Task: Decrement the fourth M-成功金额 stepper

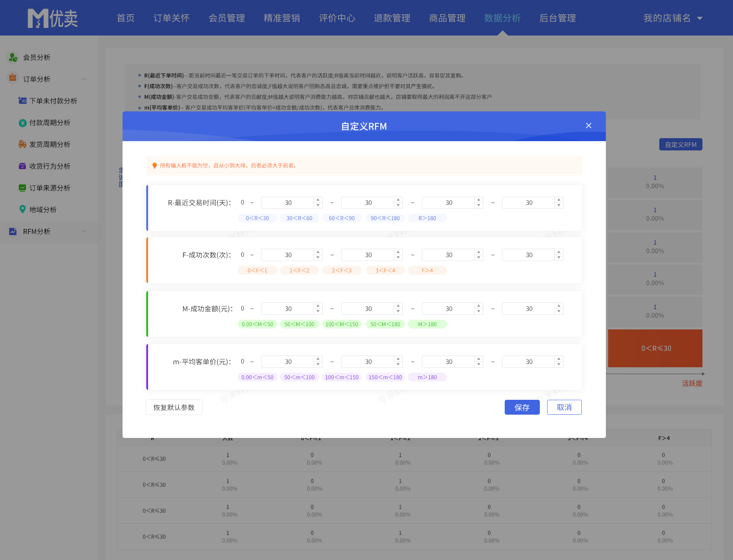Action: [559, 311]
